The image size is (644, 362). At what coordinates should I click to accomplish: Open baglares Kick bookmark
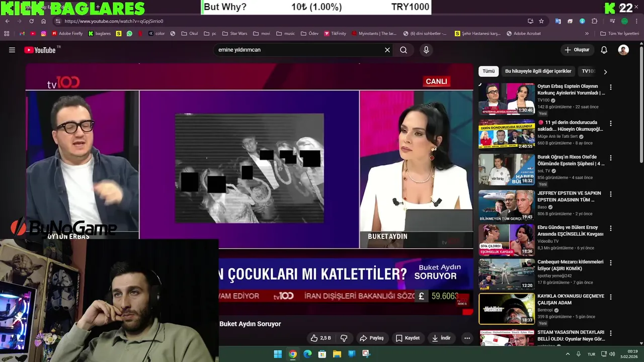(99, 34)
